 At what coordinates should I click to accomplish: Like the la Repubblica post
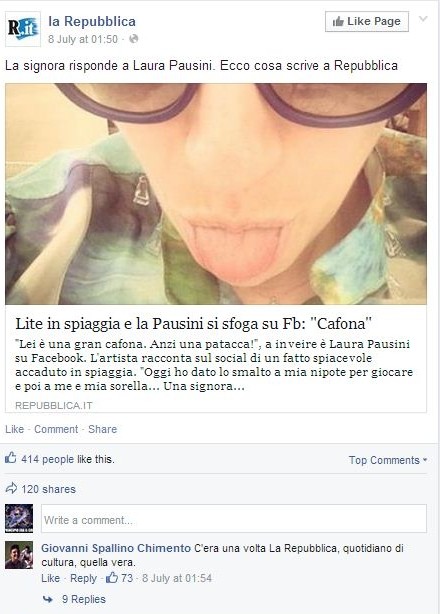point(14,429)
